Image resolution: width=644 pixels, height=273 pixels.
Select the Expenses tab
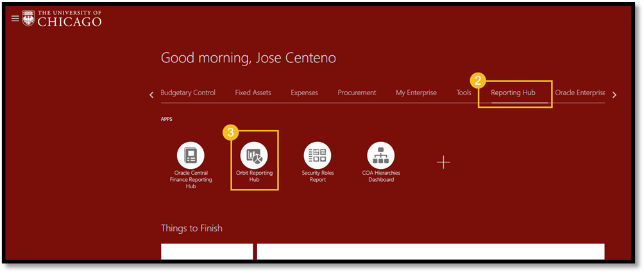(304, 92)
